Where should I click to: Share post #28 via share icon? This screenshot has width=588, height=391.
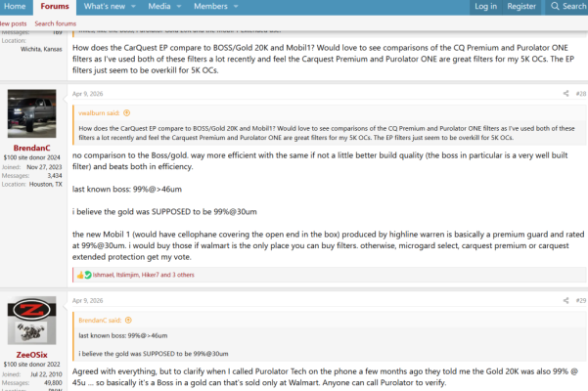tap(565, 94)
